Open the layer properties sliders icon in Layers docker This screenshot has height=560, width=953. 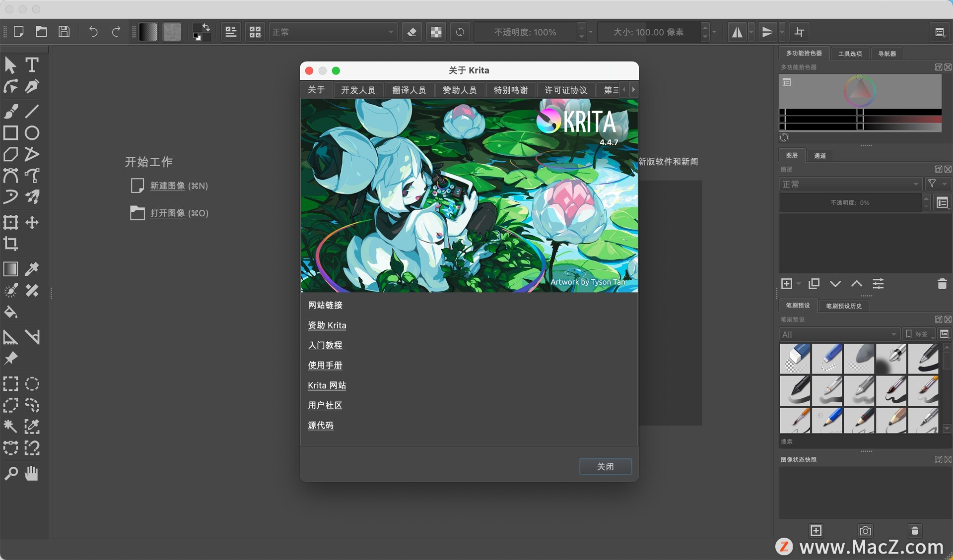[x=878, y=284]
